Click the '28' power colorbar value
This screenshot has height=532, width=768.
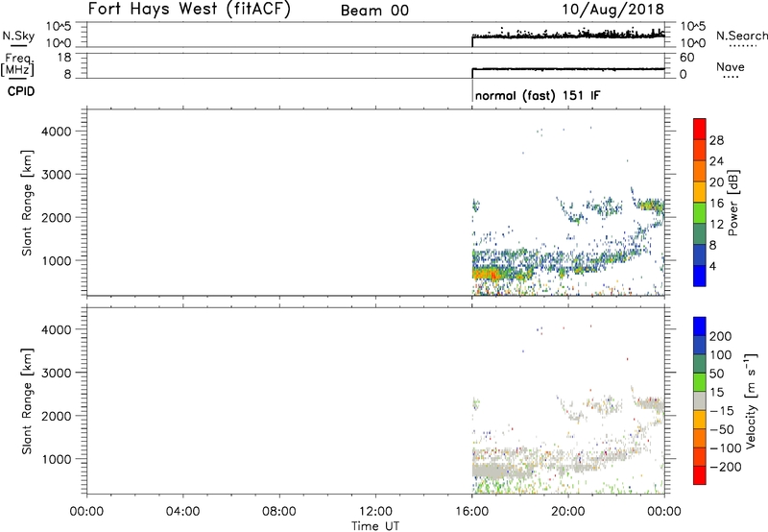(x=716, y=140)
